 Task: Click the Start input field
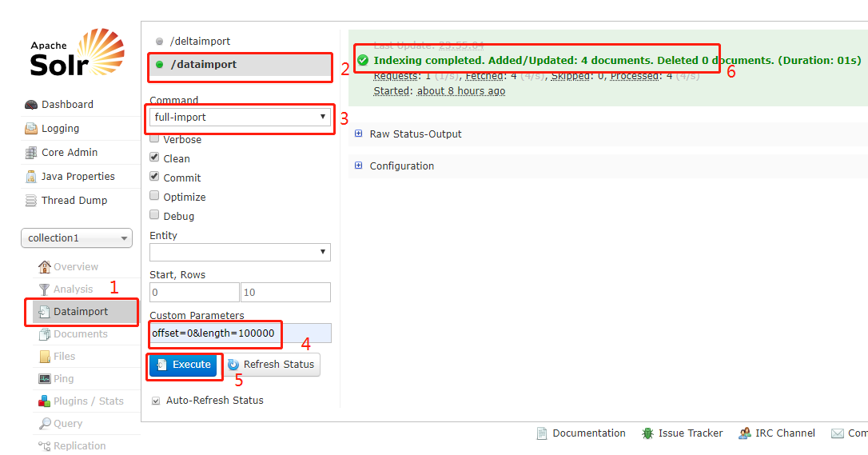pyautogui.click(x=194, y=292)
